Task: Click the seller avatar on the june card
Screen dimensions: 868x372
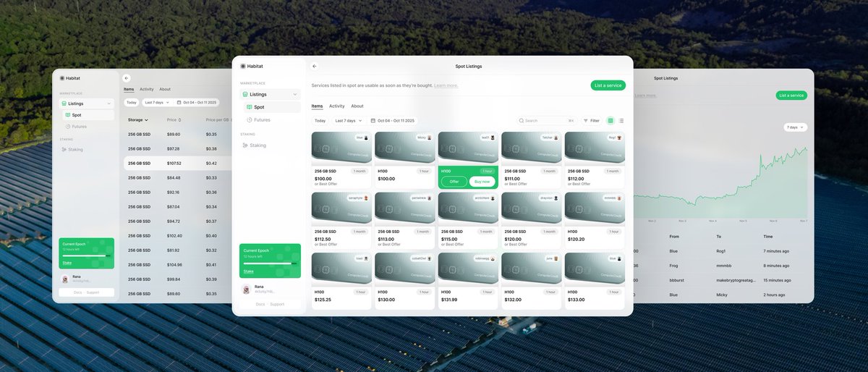Action: click(556, 258)
